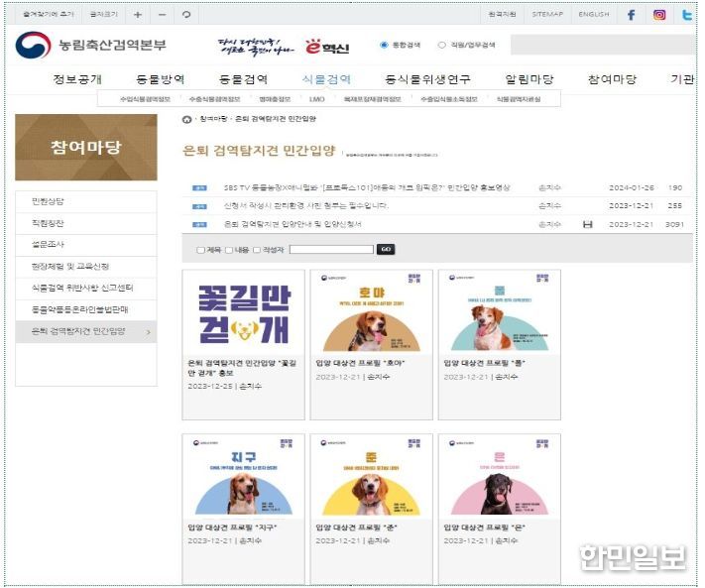Viewport: 705px width, 588px height.
Task: Open the Facebook icon link
Action: coord(632,15)
